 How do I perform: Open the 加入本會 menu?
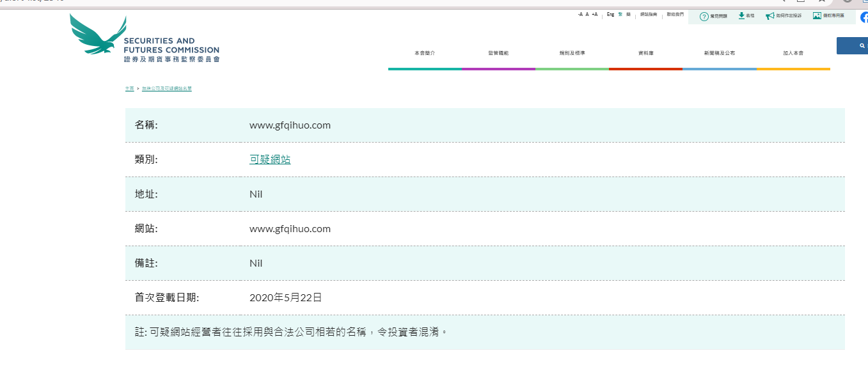793,53
